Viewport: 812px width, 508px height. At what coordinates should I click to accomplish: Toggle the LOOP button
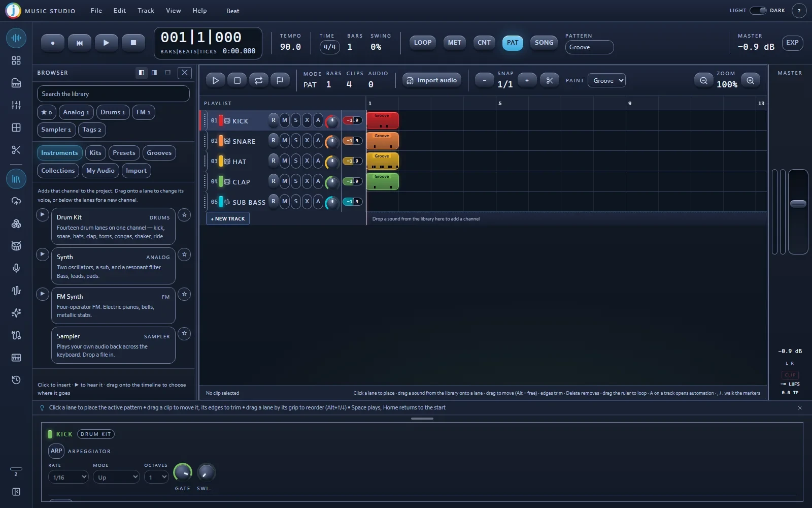pyautogui.click(x=423, y=43)
